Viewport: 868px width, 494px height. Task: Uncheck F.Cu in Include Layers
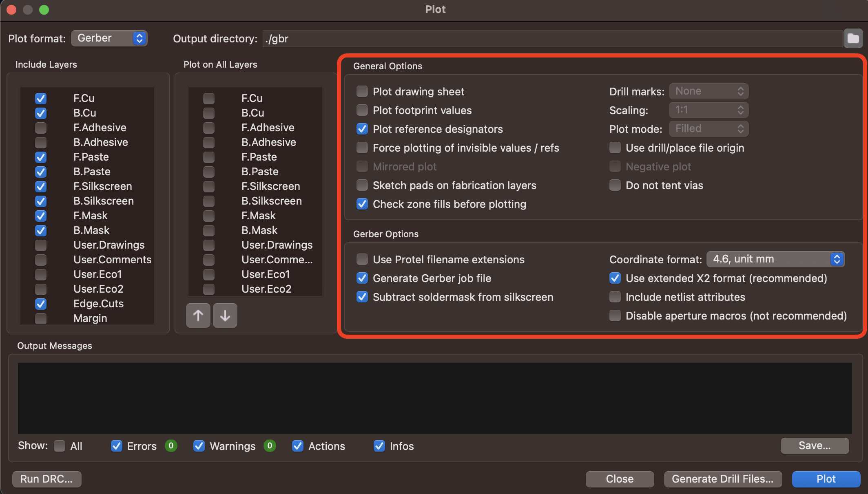(41, 98)
